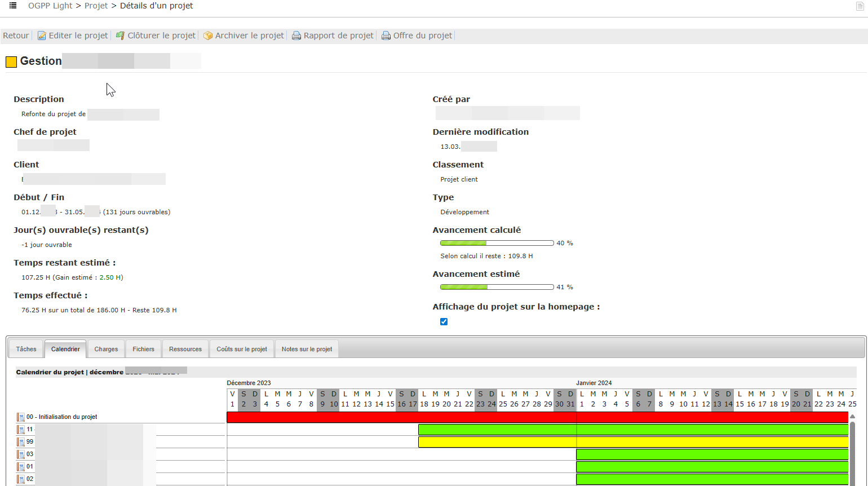Click the task detail icon beside 00 - Initialisation du projet
868x486 pixels.
20,417
